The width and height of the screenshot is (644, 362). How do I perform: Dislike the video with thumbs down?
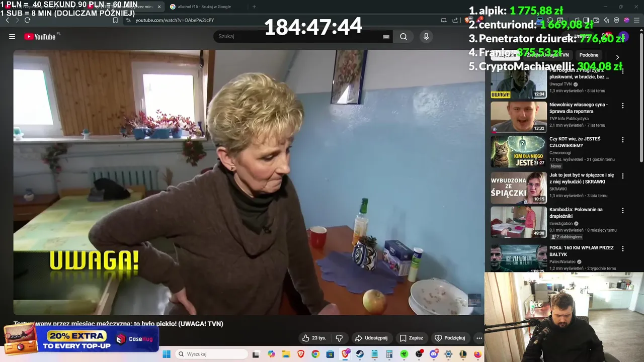coord(339,338)
